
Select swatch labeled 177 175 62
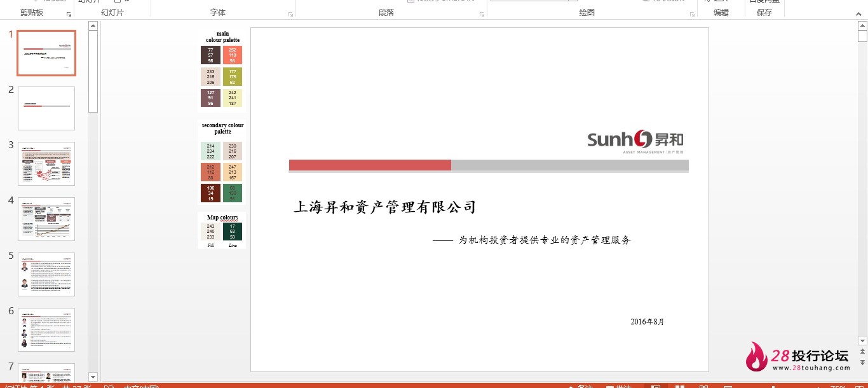coord(233,76)
